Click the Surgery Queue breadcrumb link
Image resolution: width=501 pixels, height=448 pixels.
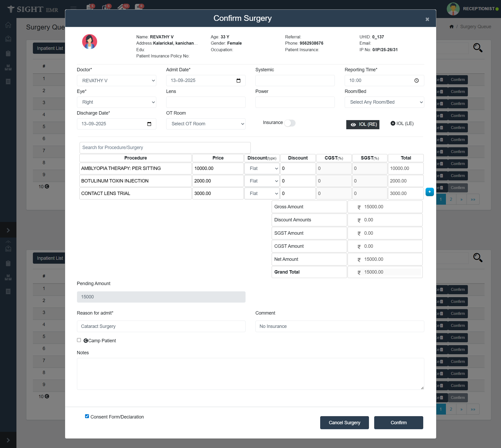475,27
